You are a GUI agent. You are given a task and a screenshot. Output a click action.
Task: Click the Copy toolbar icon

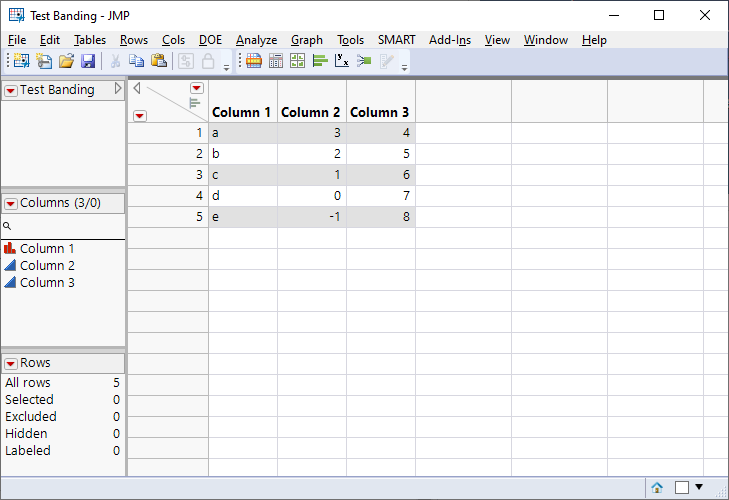click(137, 61)
